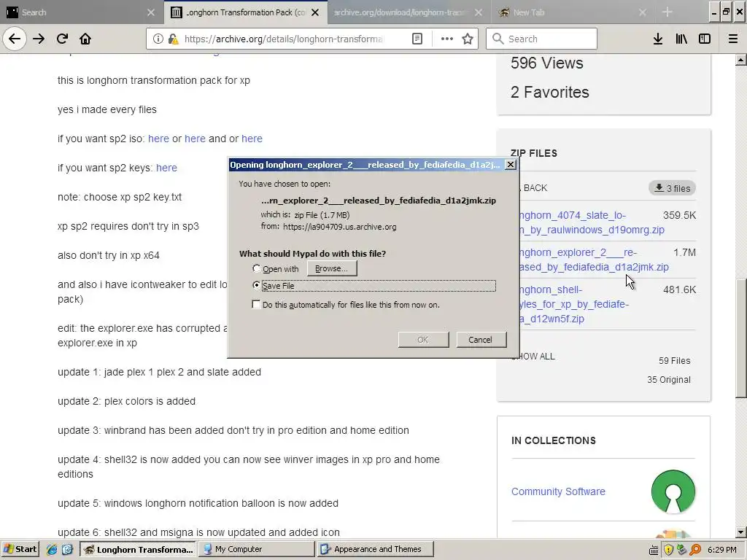
Task: Open second sp2 iso here link
Action: [195, 139]
